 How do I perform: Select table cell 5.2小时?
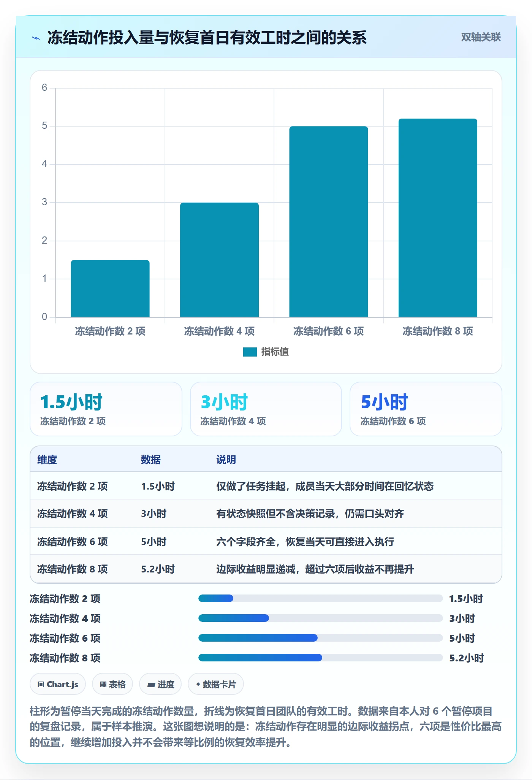click(158, 569)
